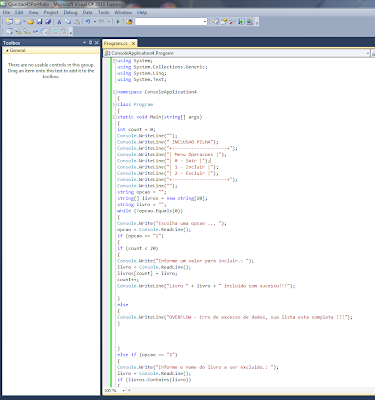Image resolution: width=375 pixels, height=400 pixels.
Task: Open the View menu
Action: tap(33, 12)
